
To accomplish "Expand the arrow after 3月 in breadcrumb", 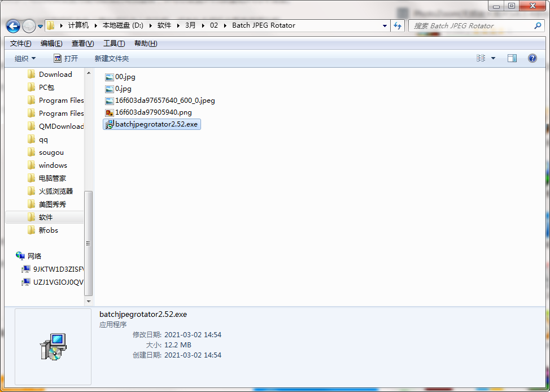I will click(x=203, y=25).
